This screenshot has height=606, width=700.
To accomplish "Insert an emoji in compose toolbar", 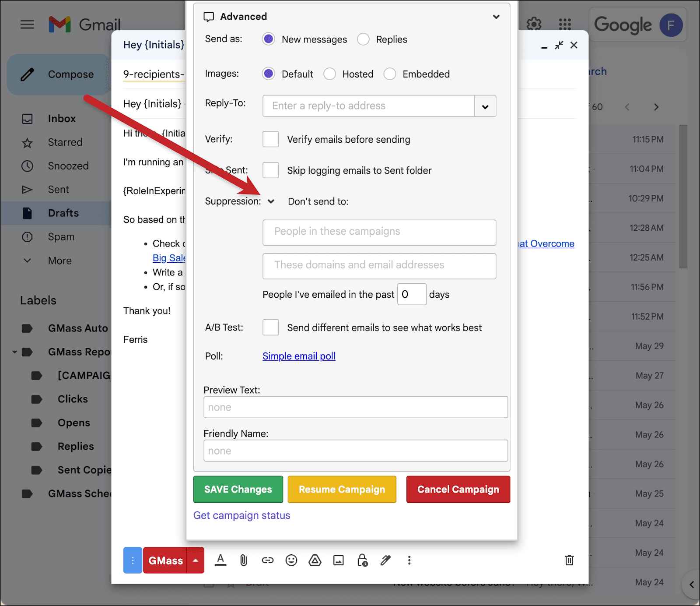I will 291,560.
